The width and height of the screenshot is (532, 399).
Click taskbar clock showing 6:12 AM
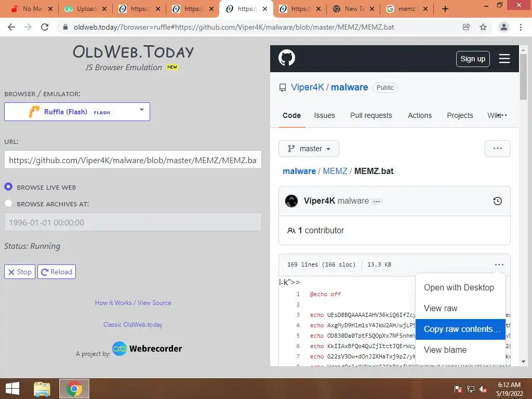(509, 389)
